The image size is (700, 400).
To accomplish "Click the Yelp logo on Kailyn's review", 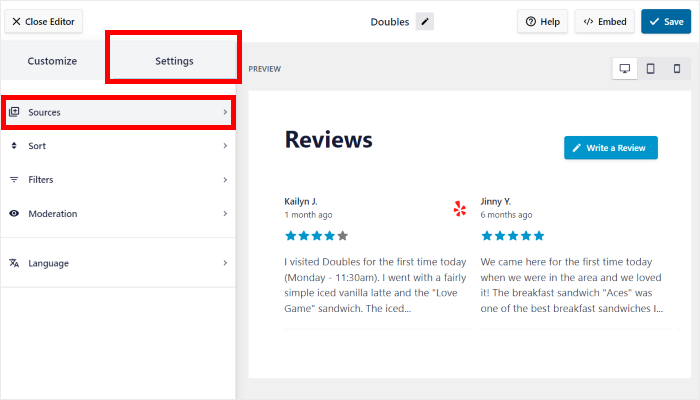I will [460, 208].
